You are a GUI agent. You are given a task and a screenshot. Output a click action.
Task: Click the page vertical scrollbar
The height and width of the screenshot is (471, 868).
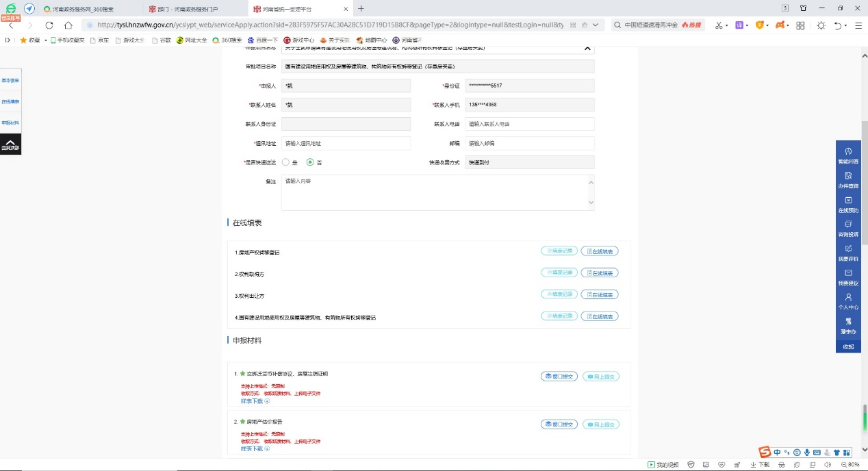pyautogui.click(x=865, y=183)
